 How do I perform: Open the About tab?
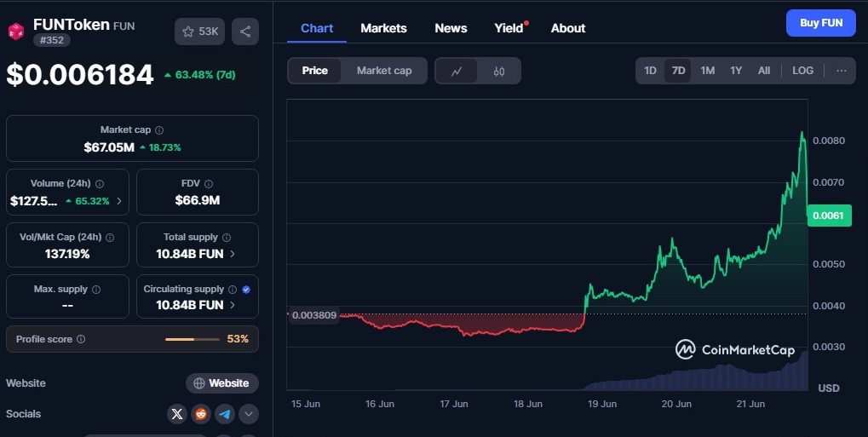pyautogui.click(x=568, y=28)
